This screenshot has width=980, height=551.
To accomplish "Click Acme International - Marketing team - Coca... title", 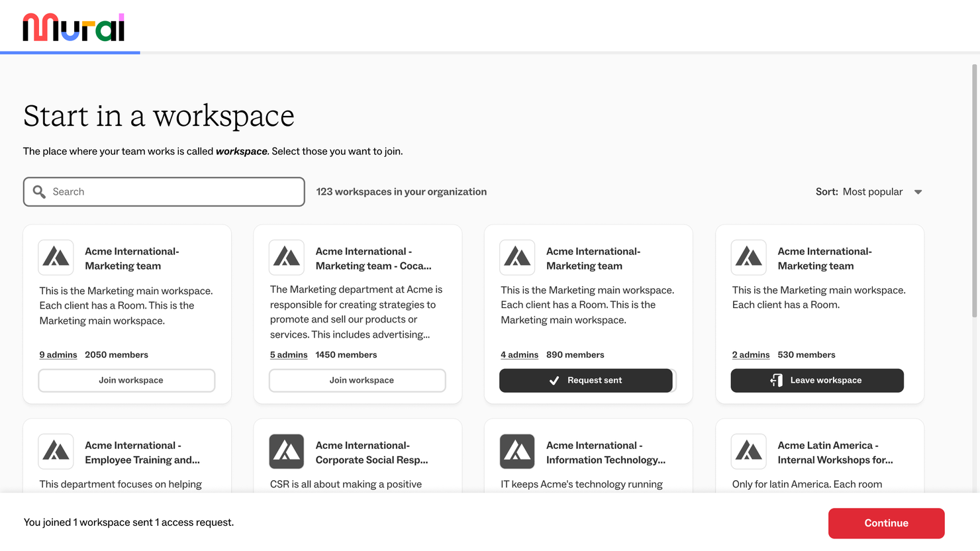I will [x=373, y=258].
